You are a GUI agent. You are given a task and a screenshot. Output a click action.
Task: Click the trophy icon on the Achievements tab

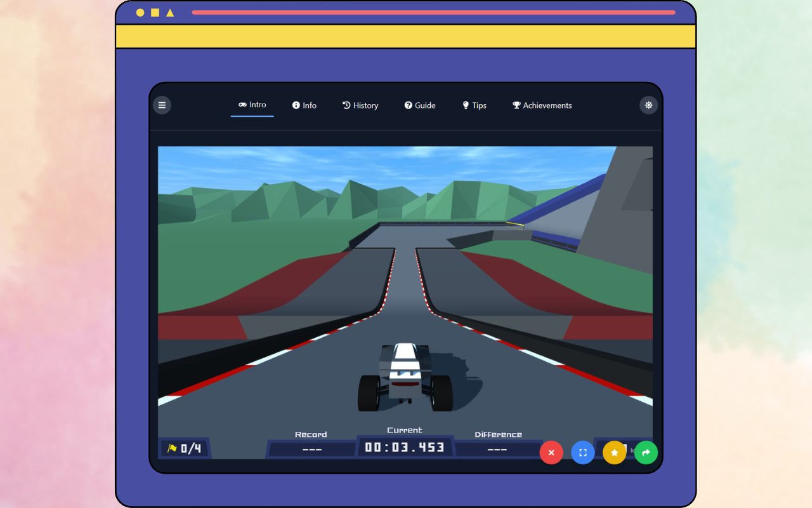(515, 105)
